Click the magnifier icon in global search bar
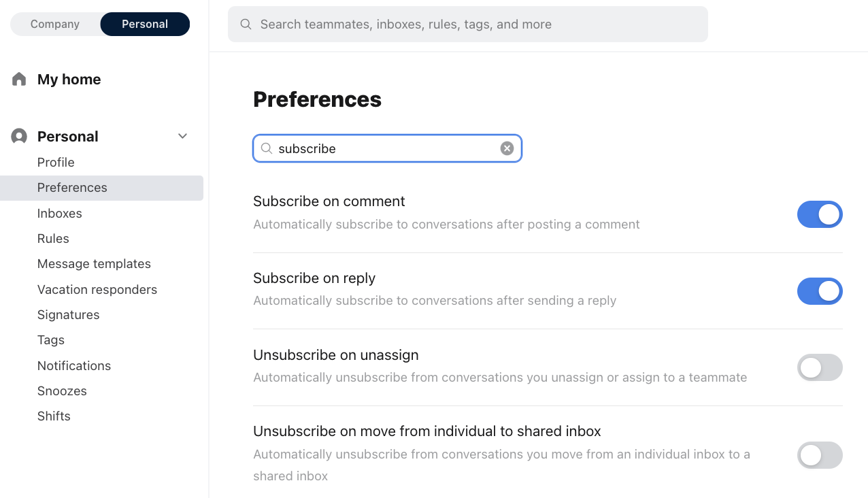This screenshot has width=868, height=498. pos(246,24)
